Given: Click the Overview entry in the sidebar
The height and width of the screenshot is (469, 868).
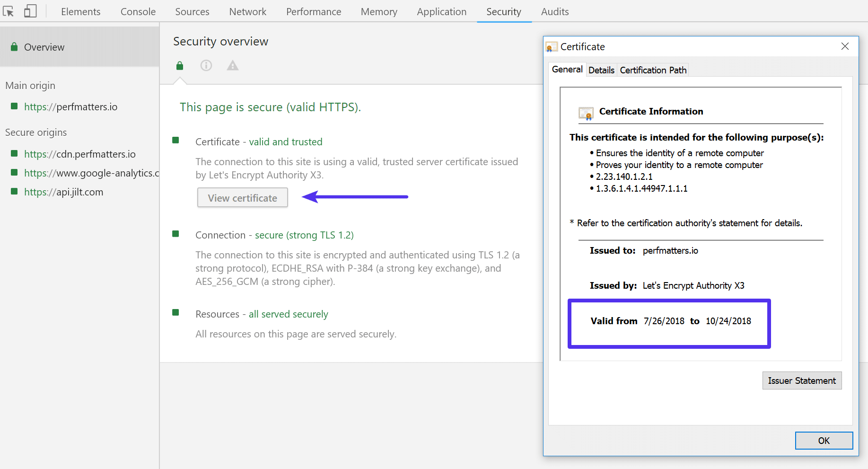Looking at the screenshot, I should pos(44,46).
